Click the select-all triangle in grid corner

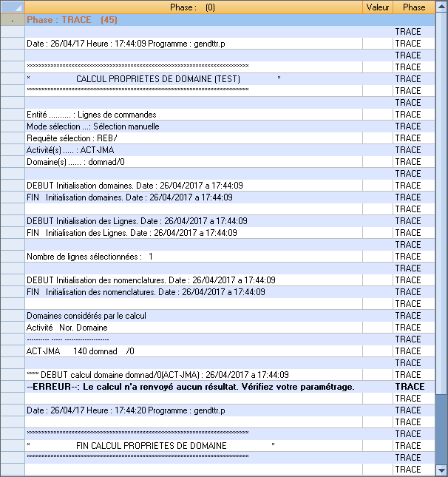[x=13, y=7]
